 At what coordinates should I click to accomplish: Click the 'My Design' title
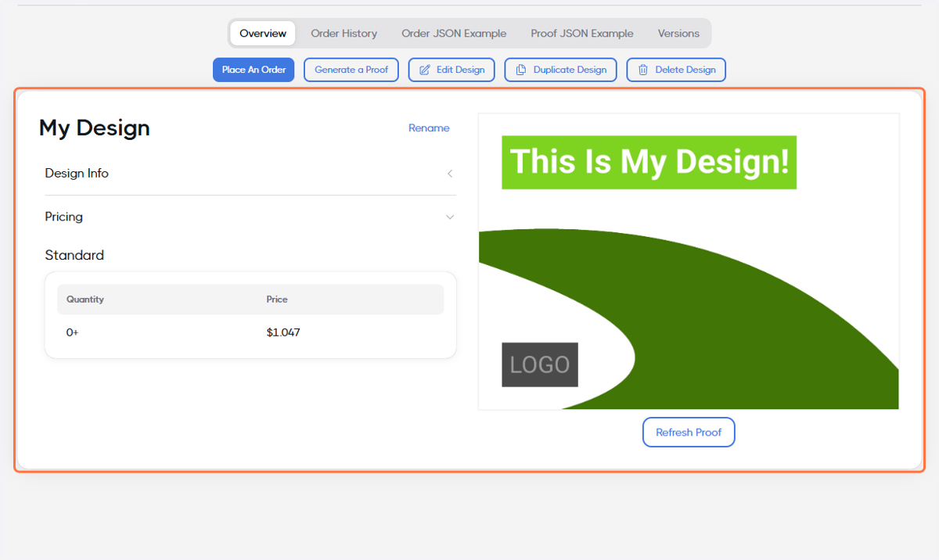tap(95, 128)
